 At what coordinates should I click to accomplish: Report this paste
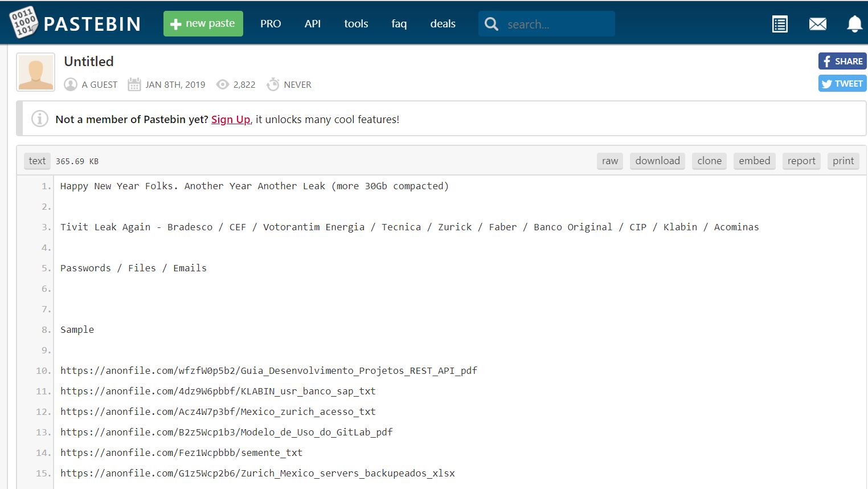pyautogui.click(x=801, y=161)
